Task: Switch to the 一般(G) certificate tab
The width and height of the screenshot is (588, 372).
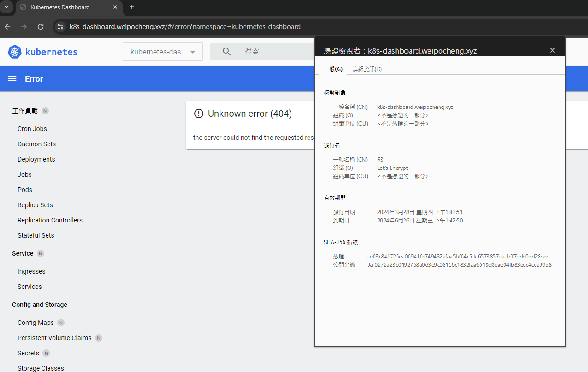Action: click(333, 69)
